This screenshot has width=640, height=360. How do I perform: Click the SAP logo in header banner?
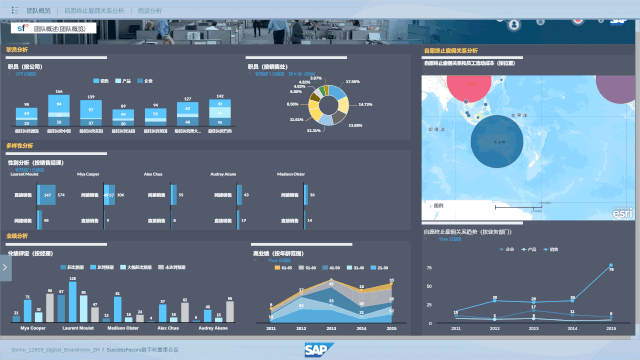[618, 22]
